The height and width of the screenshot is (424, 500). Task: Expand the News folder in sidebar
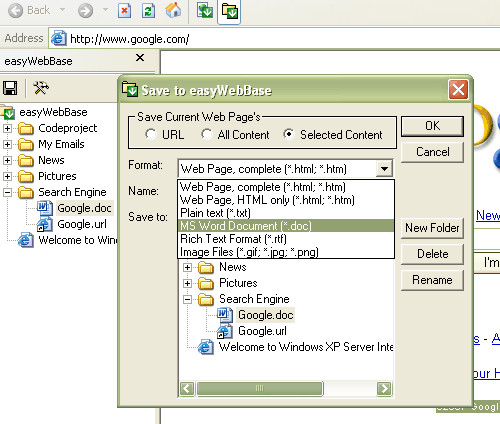tap(7, 160)
